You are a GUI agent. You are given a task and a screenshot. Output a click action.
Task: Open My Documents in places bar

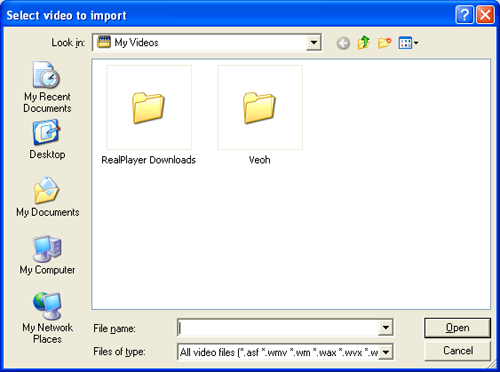pos(47,197)
